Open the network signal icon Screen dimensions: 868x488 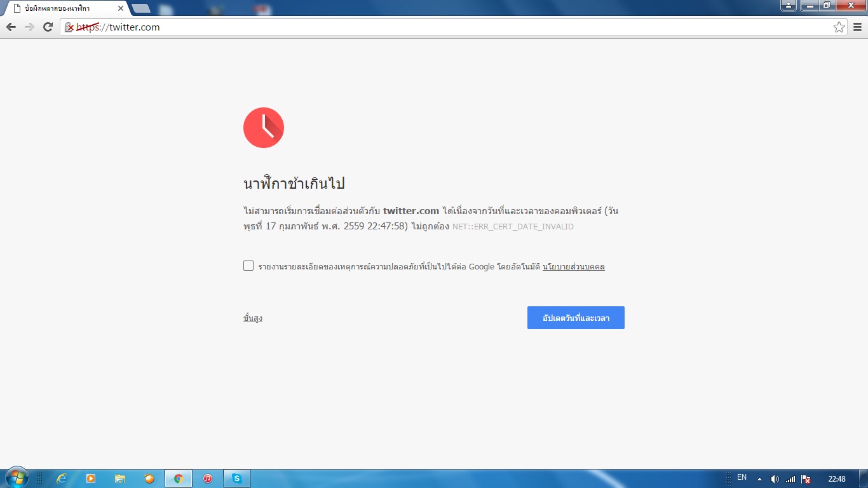790,478
